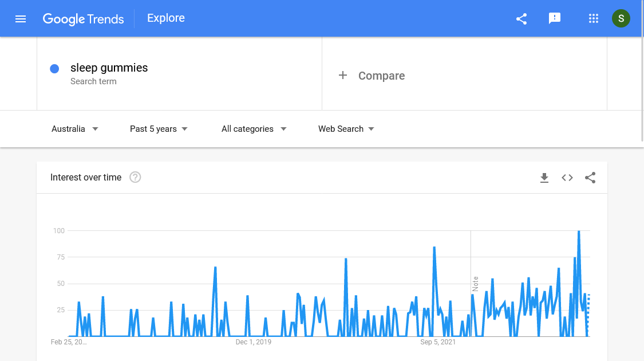Add a comparison term with Compare
The width and height of the screenshot is (644, 361).
tap(372, 75)
